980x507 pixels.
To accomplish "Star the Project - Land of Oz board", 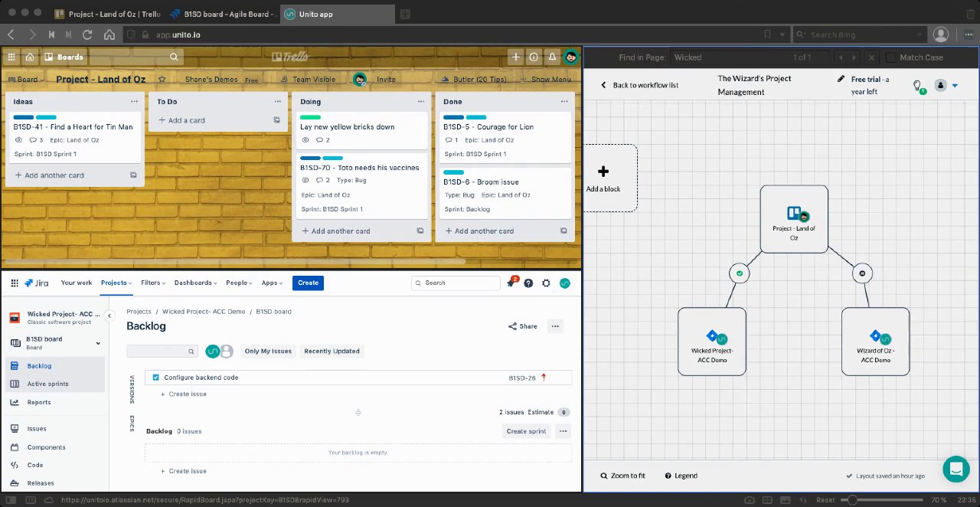I will point(162,80).
